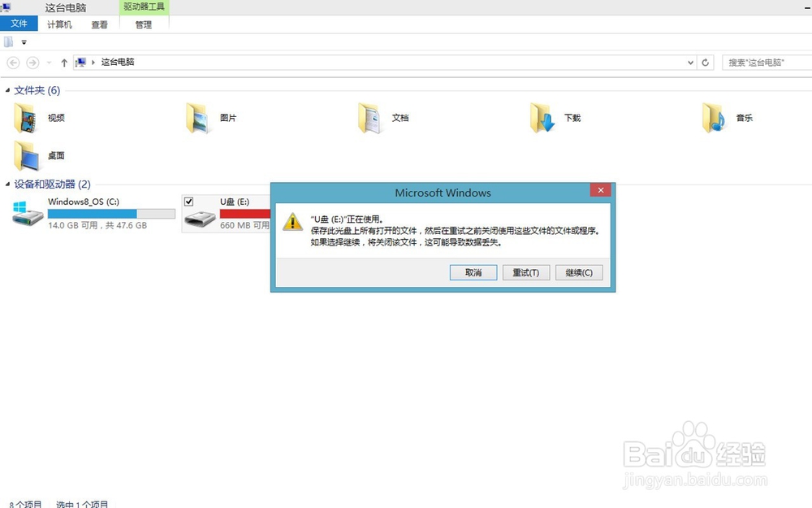Click the back navigation arrow
This screenshot has width=812, height=508.
click(14, 63)
